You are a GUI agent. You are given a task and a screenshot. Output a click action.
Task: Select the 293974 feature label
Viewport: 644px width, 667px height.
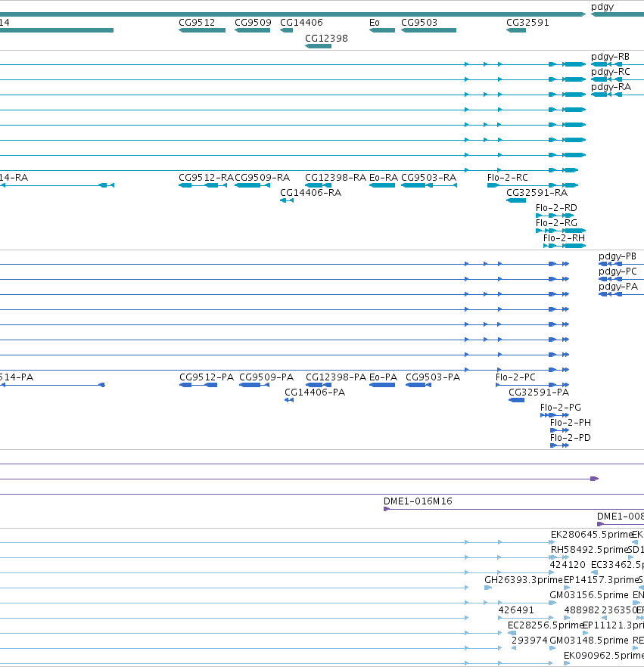click(530, 641)
